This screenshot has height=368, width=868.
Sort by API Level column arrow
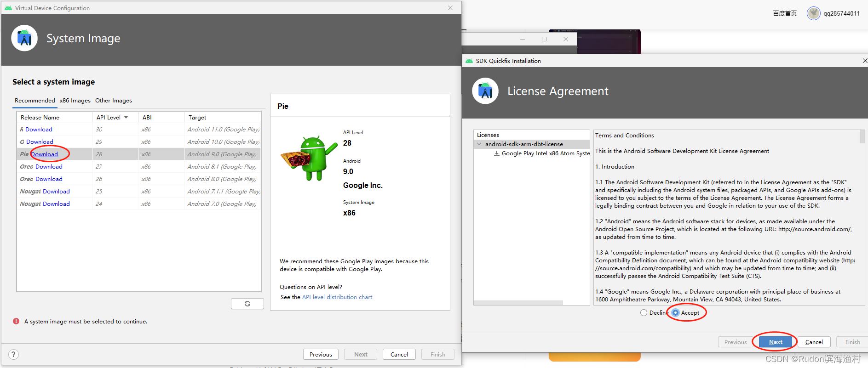click(126, 118)
